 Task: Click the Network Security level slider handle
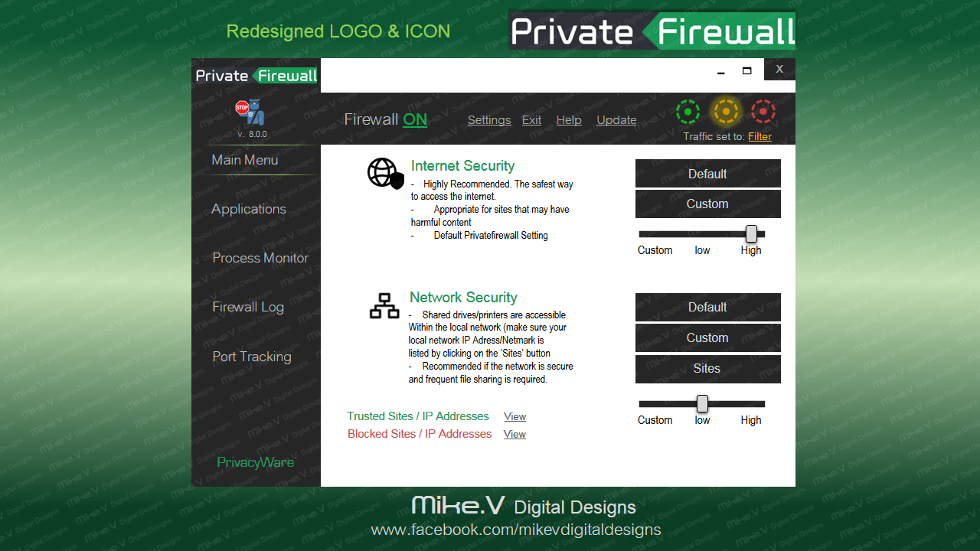702,404
